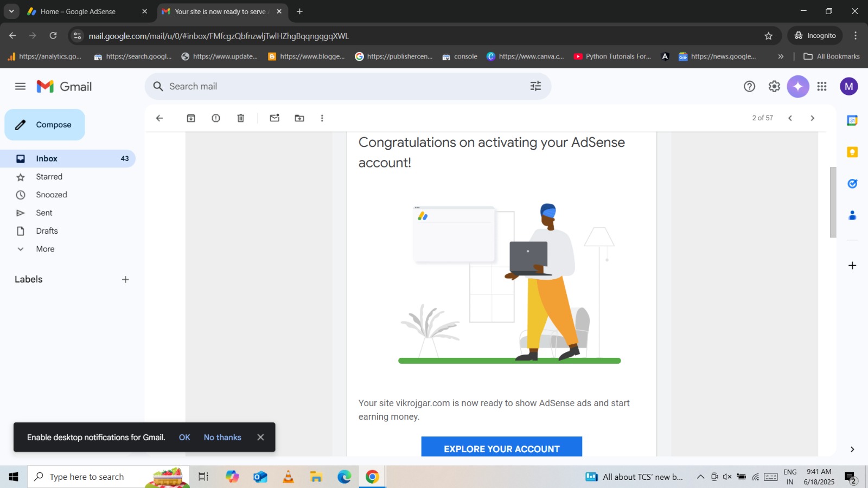The image size is (868, 488).
Task: Click the email vertical scrollbar
Action: tap(833, 202)
